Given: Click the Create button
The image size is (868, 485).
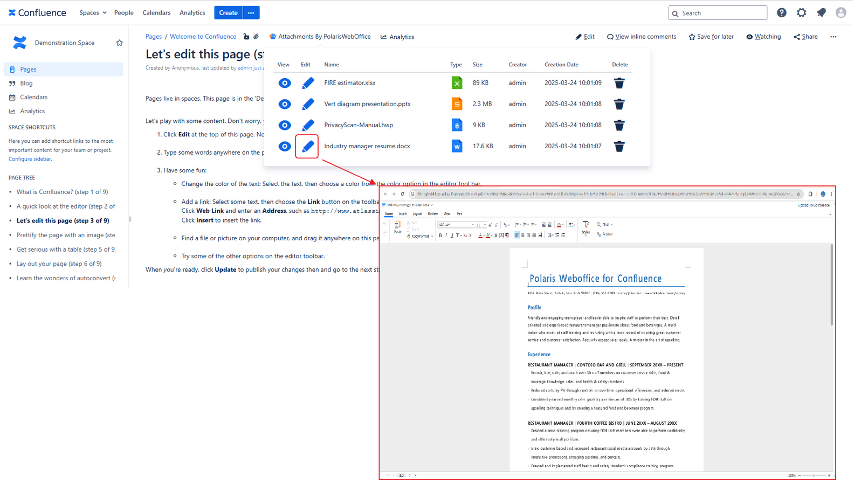Looking at the screenshot, I should (x=228, y=12).
